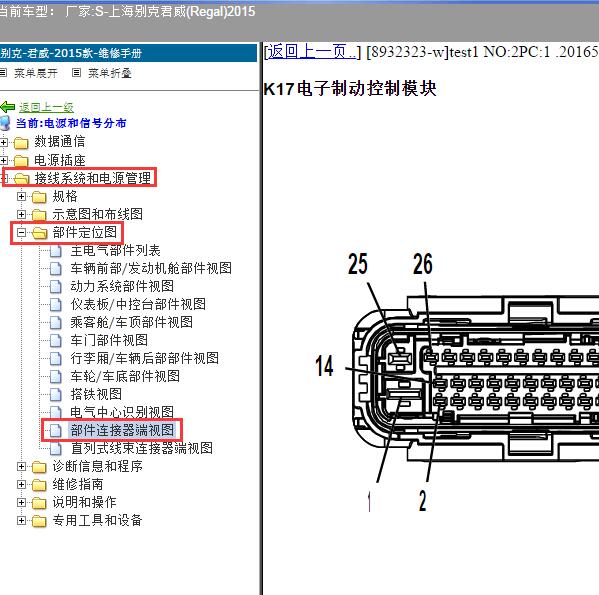Select the 数据通信 folder label
Screen dimensions: 599x595
pos(60,142)
